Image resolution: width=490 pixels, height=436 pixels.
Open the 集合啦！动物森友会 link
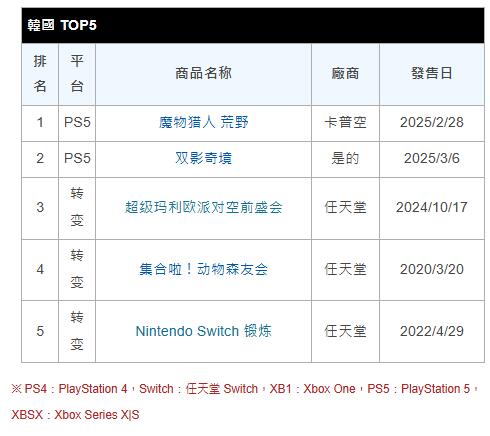tap(203, 269)
